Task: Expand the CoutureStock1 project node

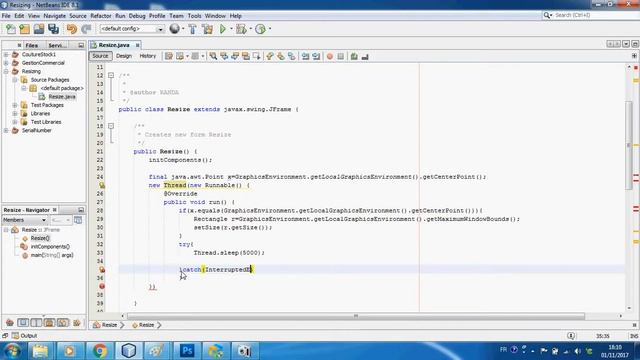Action: pos(6,54)
